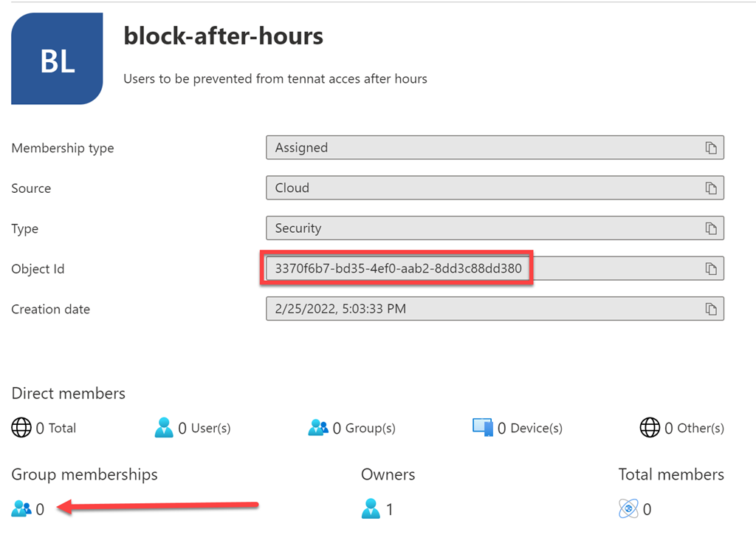Click the BL group avatar tile

[57, 59]
